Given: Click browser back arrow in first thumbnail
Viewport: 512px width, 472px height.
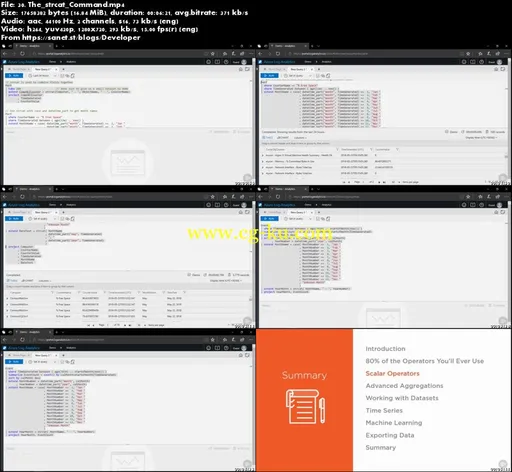Looking at the screenshot, I should pyautogui.click(x=5, y=53).
